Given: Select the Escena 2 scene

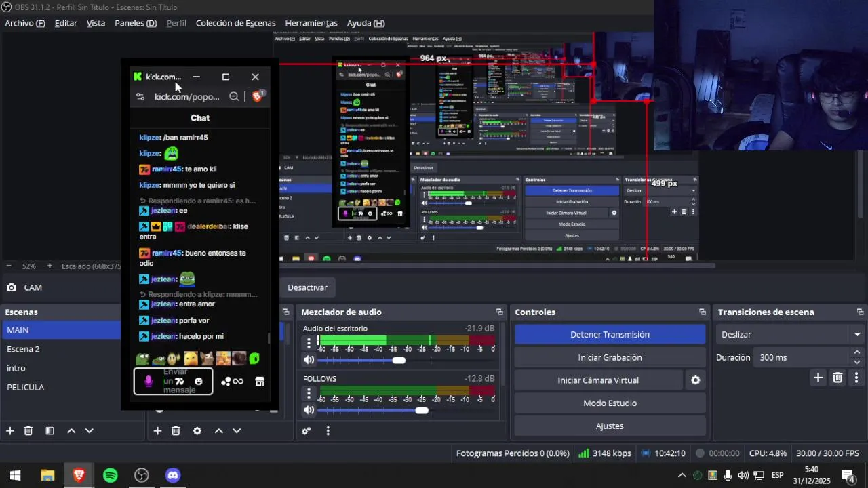Looking at the screenshot, I should point(60,349).
